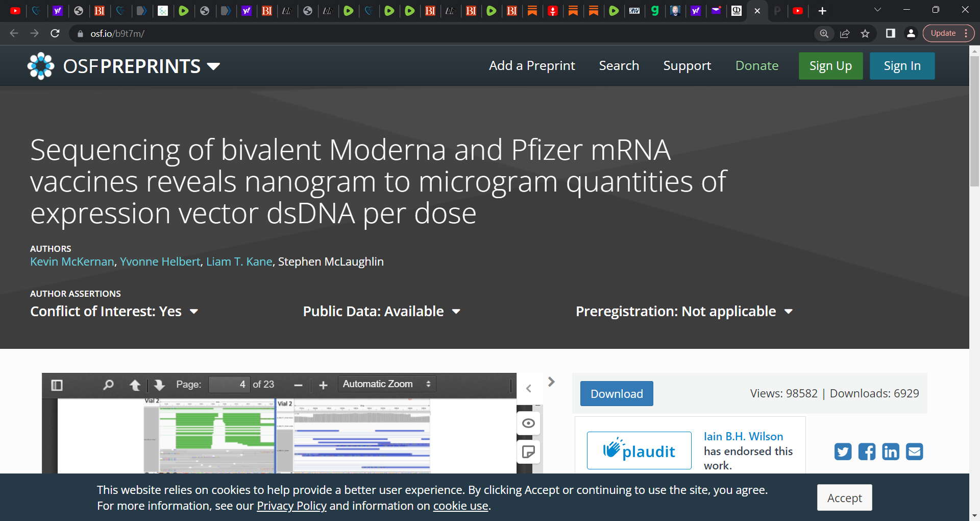Open the Support menu item

[x=687, y=66]
